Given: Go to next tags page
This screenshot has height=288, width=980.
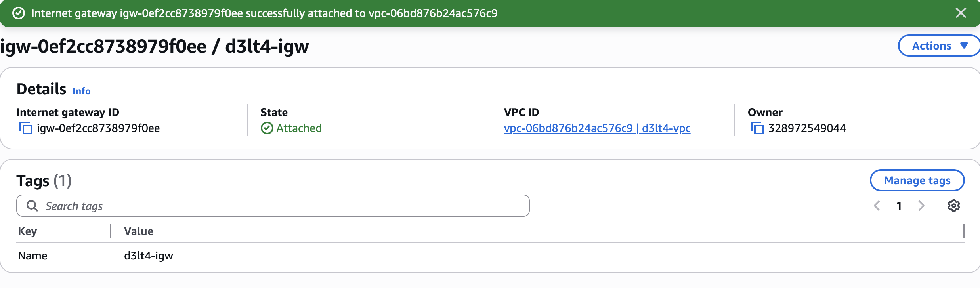Looking at the screenshot, I should click(x=921, y=206).
